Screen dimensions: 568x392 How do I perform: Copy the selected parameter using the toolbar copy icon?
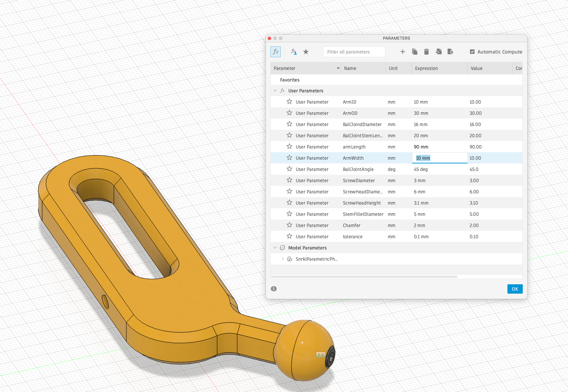(415, 52)
